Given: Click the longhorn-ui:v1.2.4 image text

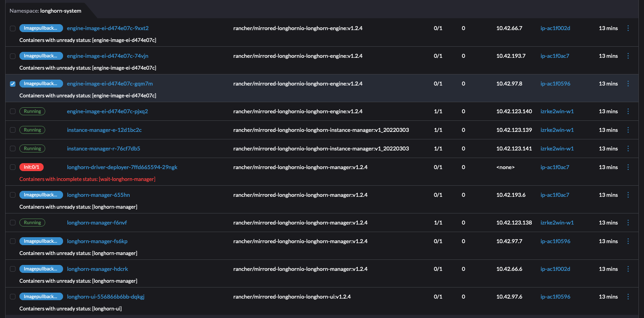Looking at the screenshot, I should [292, 297].
